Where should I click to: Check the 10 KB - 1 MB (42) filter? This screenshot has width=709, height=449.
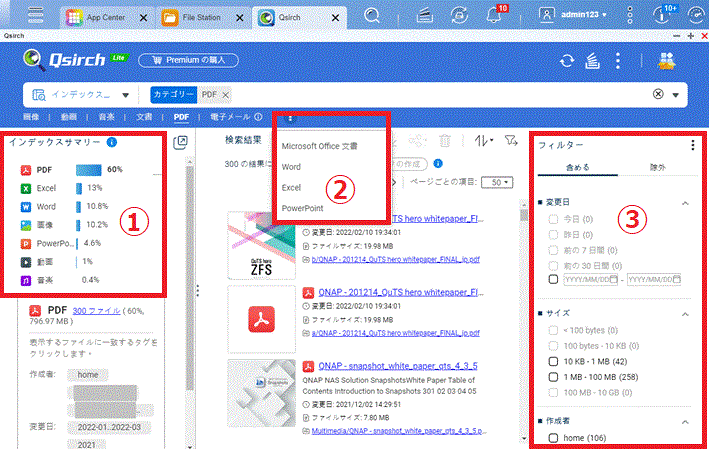[553, 361]
